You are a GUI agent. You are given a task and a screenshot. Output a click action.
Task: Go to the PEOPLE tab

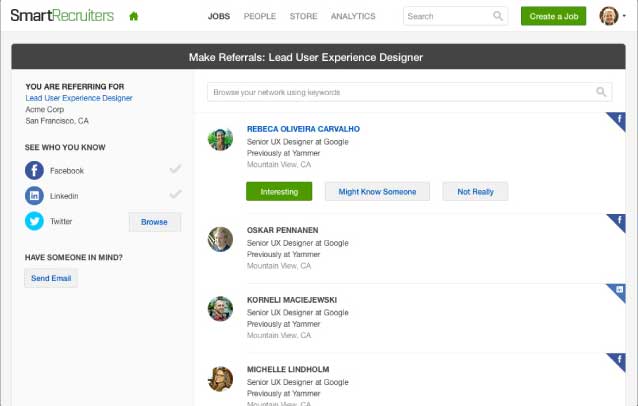click(260, 16)
